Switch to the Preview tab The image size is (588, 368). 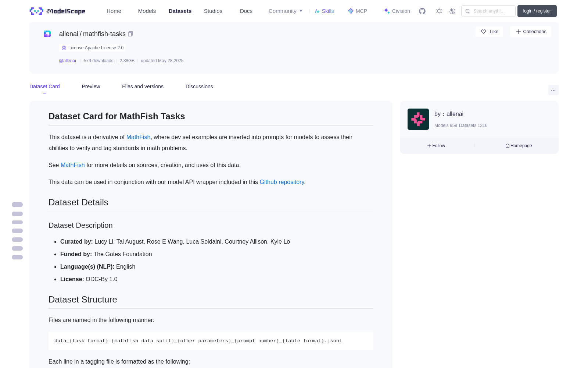(91, 86)
